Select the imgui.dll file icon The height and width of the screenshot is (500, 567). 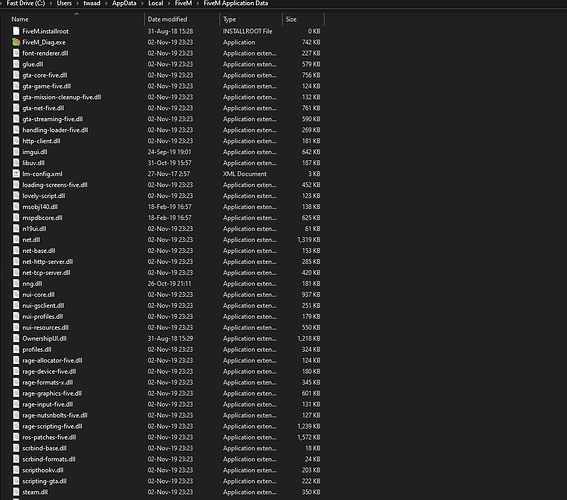point(16,152)
